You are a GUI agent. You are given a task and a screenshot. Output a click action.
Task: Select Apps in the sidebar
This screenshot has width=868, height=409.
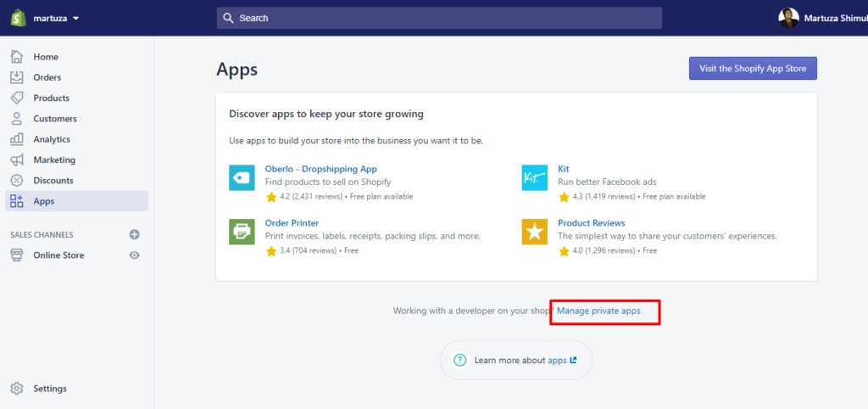[77, 201]
